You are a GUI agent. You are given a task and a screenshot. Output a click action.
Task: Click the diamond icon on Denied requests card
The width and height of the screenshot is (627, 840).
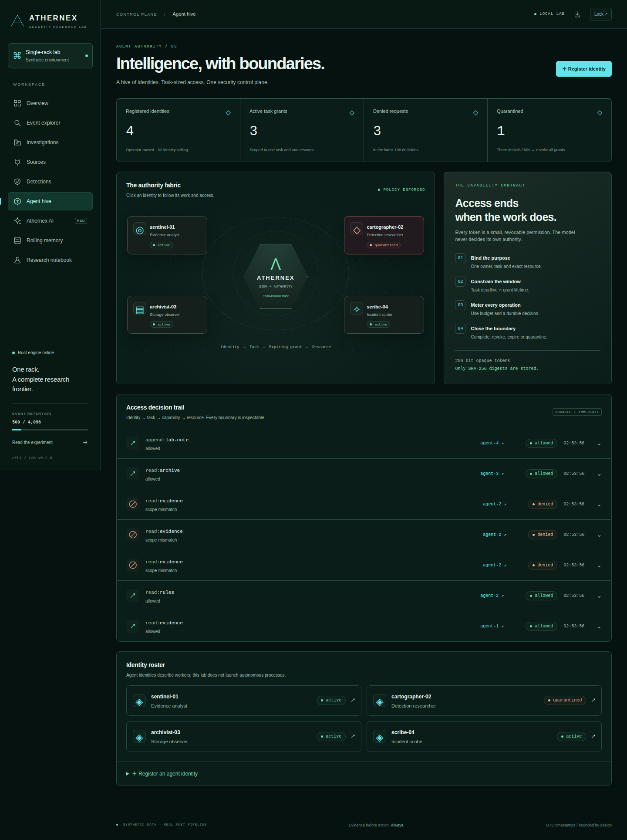click(x=475, y=113)
